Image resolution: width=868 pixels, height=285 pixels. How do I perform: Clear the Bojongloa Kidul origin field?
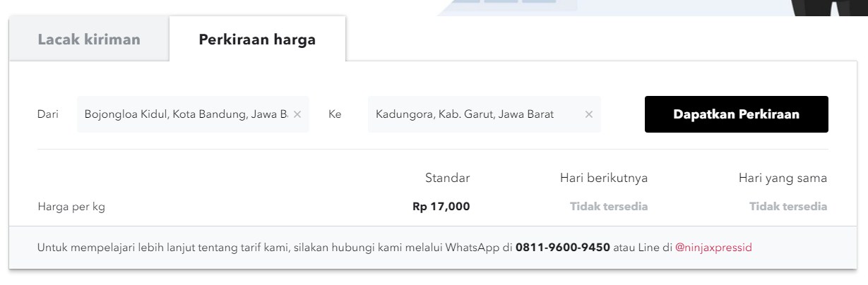click(x=297, y=114)
